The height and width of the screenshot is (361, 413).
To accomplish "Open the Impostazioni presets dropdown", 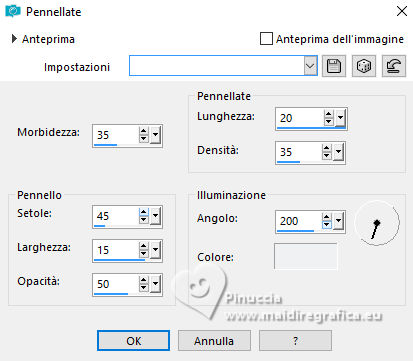I will click(x=310, y=66).
